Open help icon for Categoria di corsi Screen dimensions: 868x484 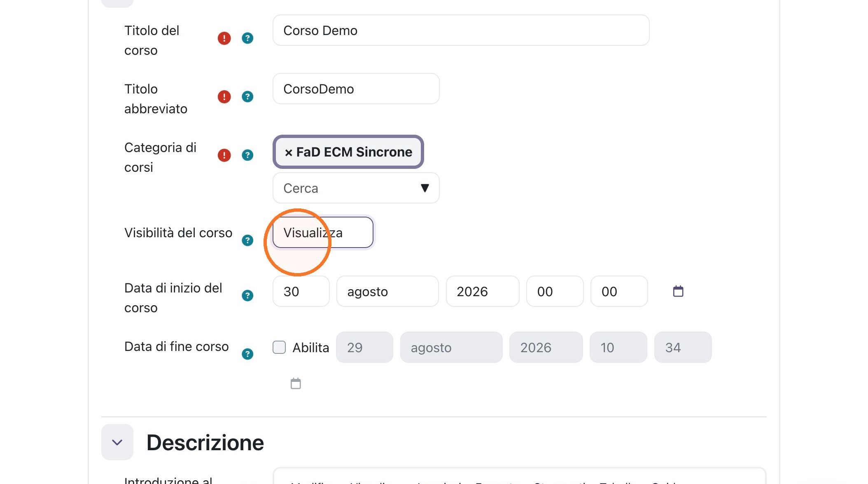pyautogui.click(x=247, y=155)
